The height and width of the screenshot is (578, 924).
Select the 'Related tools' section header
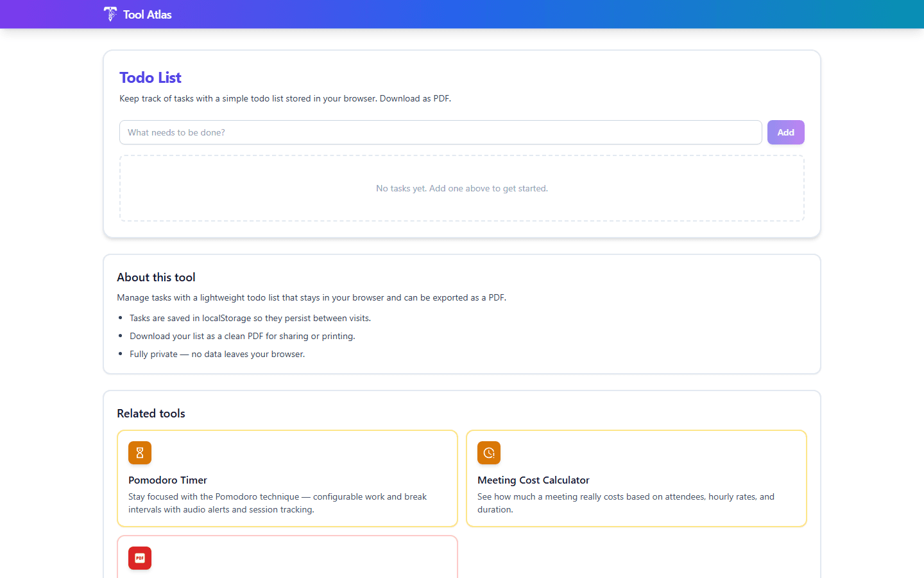(x=151, y=413)
